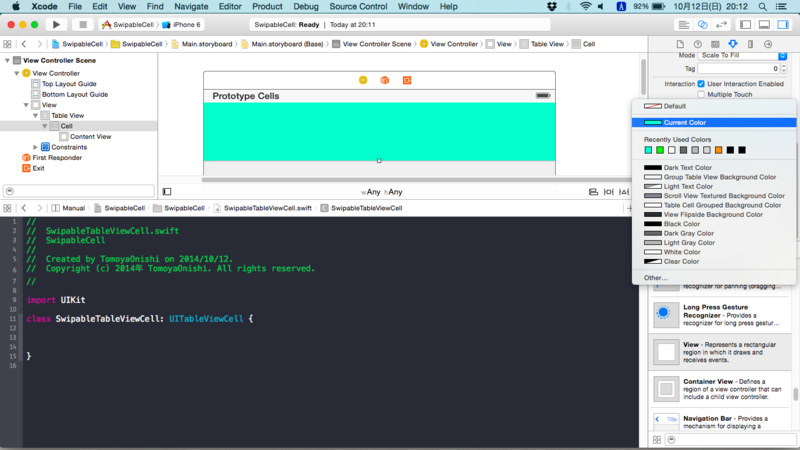Click the Exit icon in the scene dock
Image resolution: width=800 pixels, height=450 pixels.
407,80
